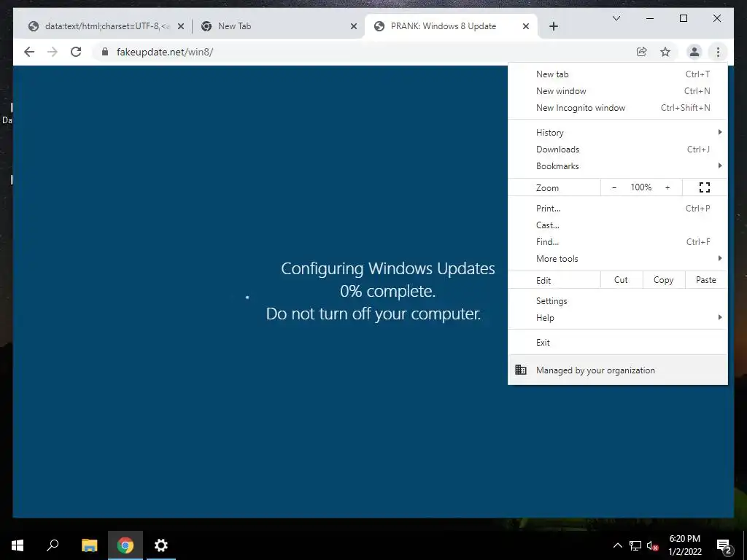Reload the fakeupdate.net page
Viewport: 747px width, 560px height.
click(76, 52)
